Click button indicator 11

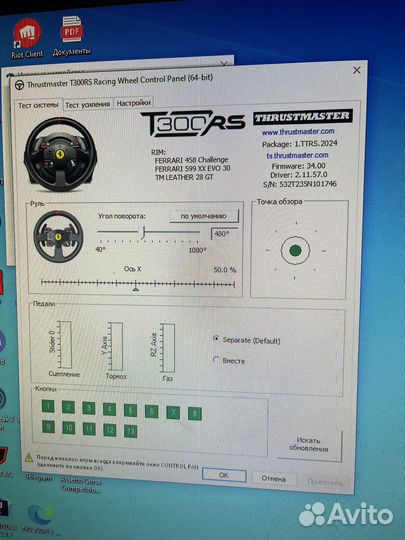[x=89, y=429]
